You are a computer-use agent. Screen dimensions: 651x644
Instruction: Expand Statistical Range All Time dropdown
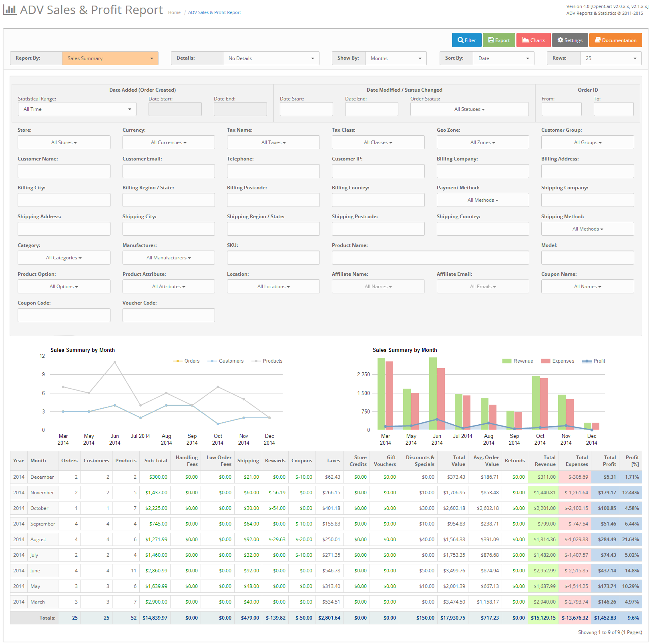77,109
